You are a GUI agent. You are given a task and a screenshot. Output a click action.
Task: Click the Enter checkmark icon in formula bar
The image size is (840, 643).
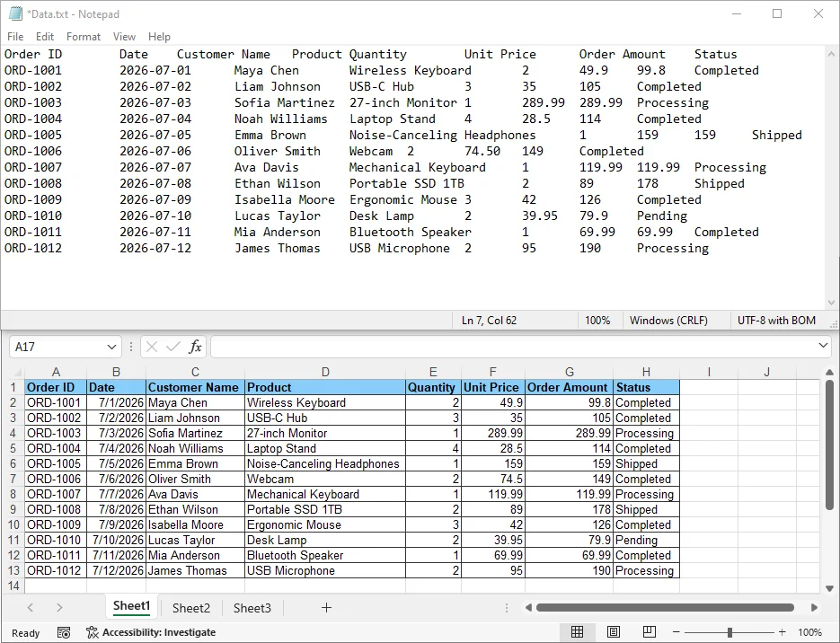[173, 347]
